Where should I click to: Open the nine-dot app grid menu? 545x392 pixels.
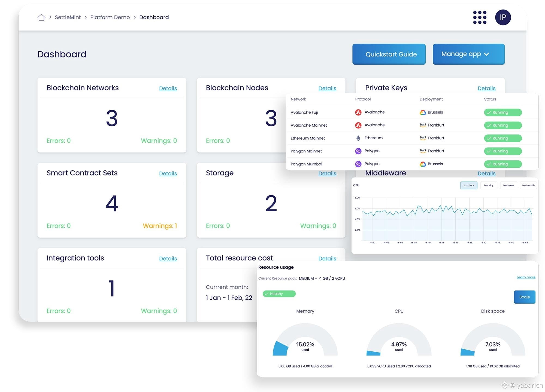pos(480,17)
